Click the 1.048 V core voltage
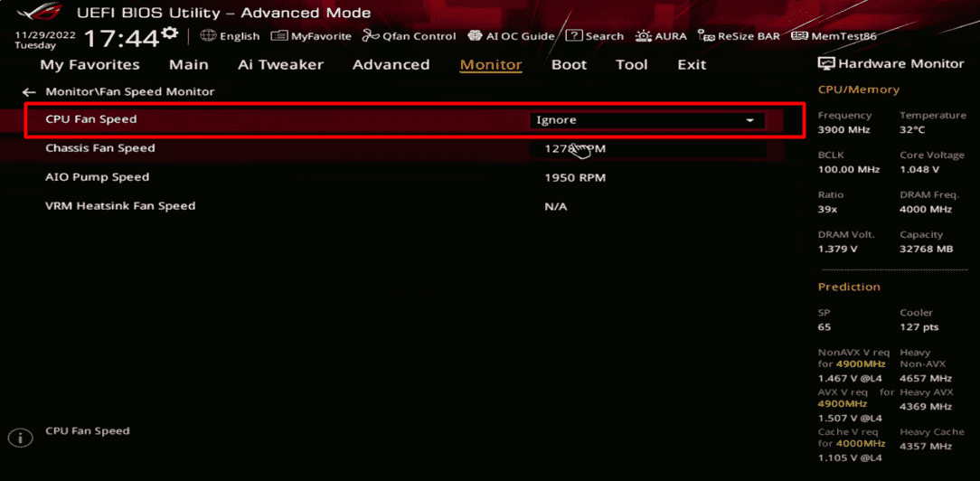Viewport: 980px width, 481px height. tap(919, 170)
